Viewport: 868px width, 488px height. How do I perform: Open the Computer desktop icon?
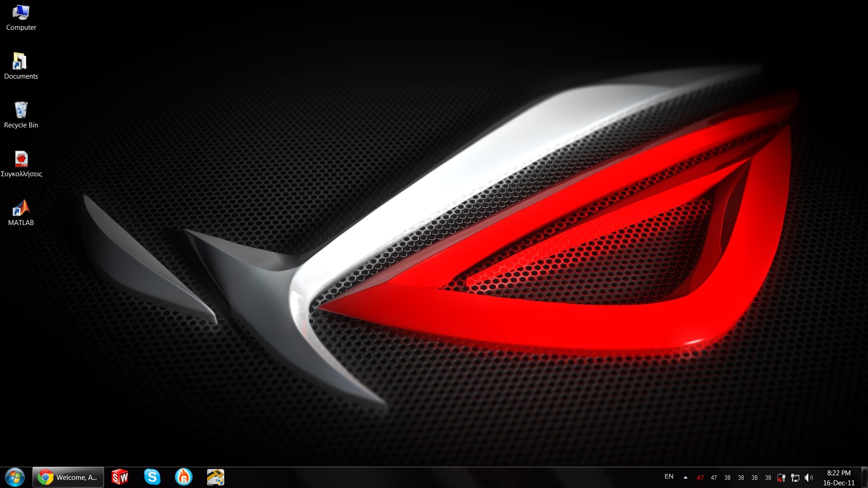pos(21,14)
